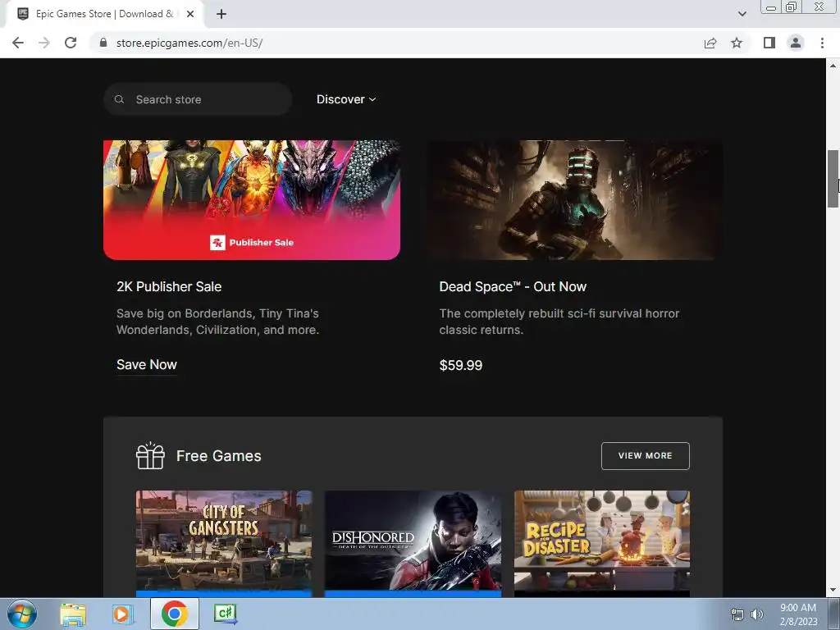This screenshot has width=840, height=630.
Task: Click the browser forward arrow
Action: [44, 43]
